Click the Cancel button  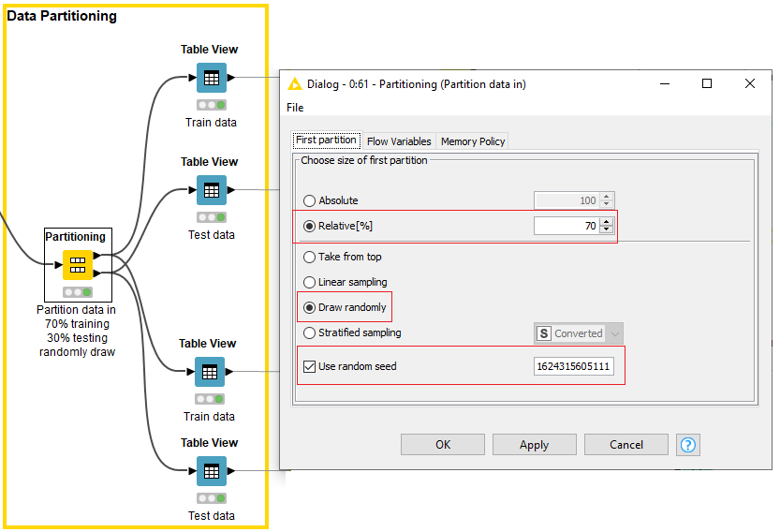[626, 444]
